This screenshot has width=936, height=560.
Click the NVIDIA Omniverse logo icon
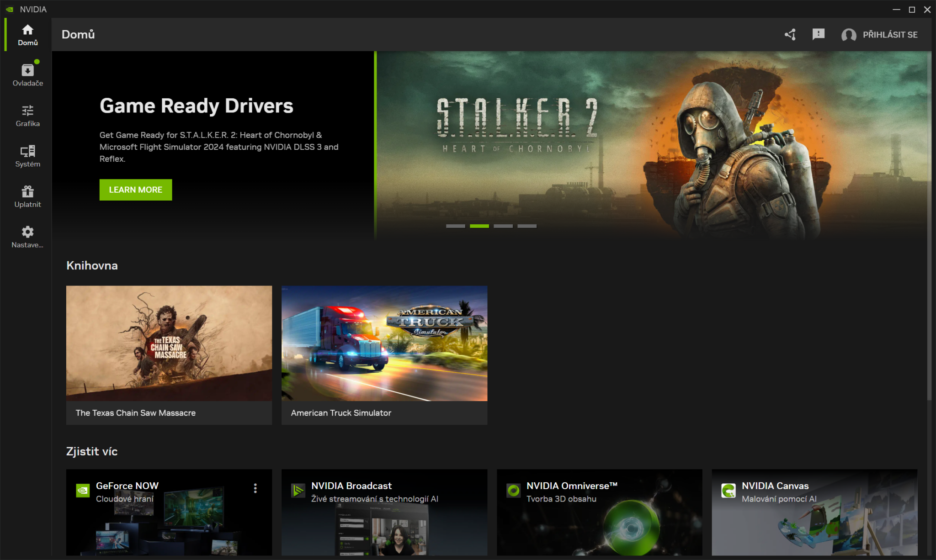[513, 491]
